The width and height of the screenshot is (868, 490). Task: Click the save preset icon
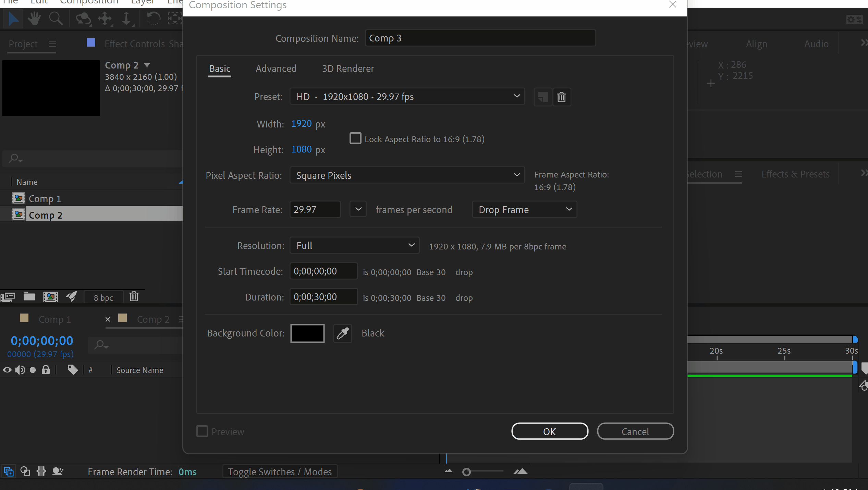[x=543, y=97]
